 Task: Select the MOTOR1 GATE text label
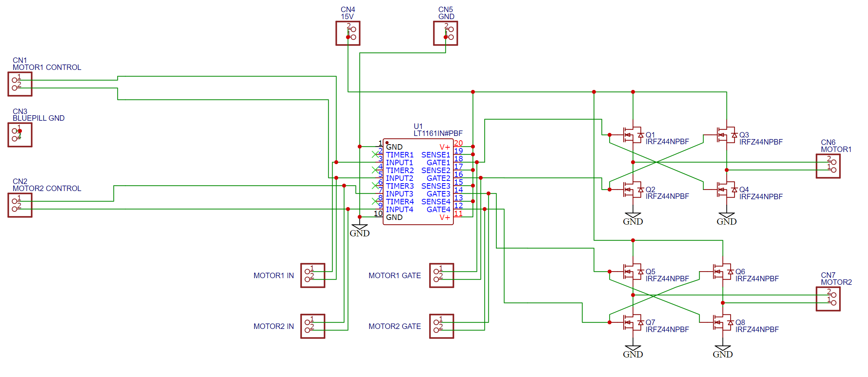[x=394, y=275]
